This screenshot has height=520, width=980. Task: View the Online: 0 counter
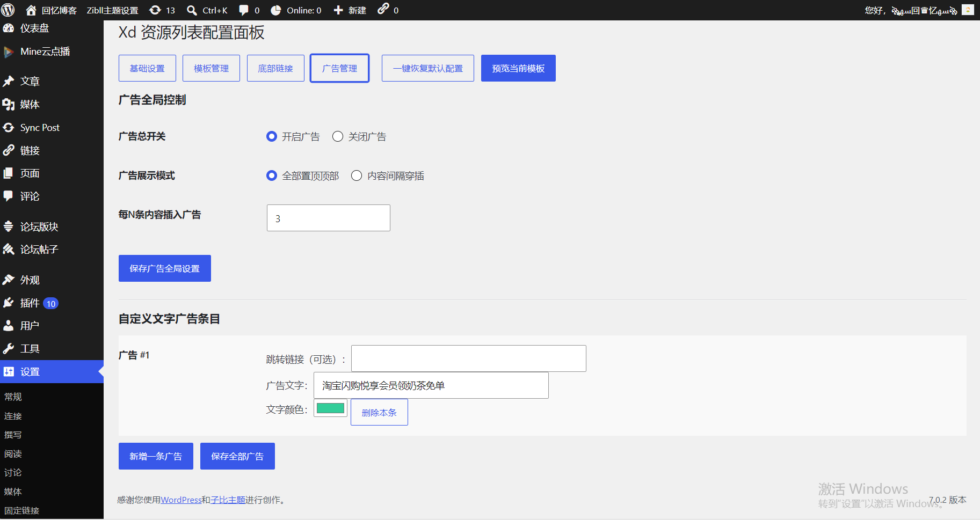pyautogui.click(x=296, y=10)
